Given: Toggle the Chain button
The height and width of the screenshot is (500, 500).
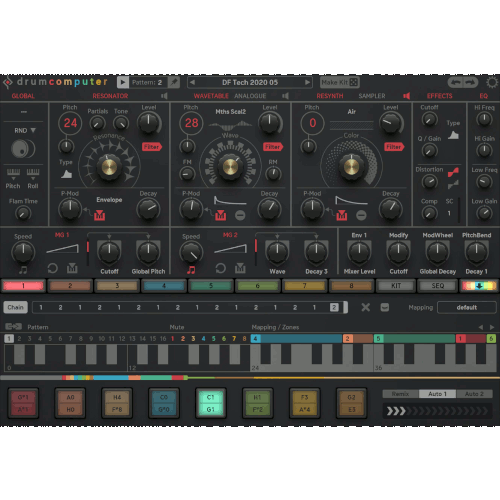Looking at the screenshot, I should coord(16,307).
